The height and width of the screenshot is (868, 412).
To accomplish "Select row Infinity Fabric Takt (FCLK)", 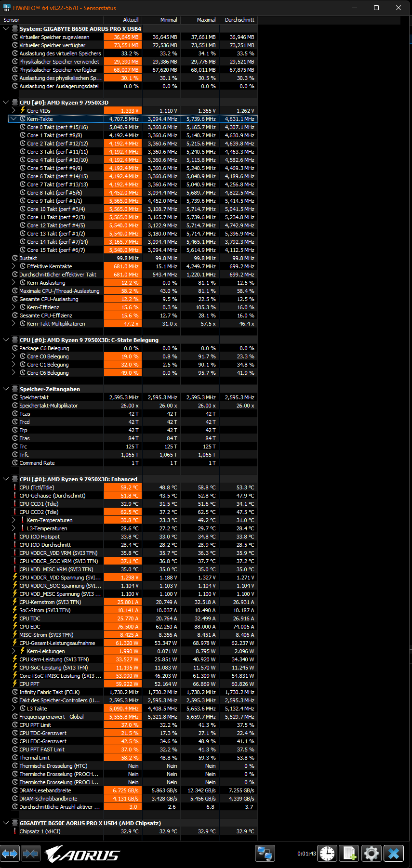I will (129, 692).
